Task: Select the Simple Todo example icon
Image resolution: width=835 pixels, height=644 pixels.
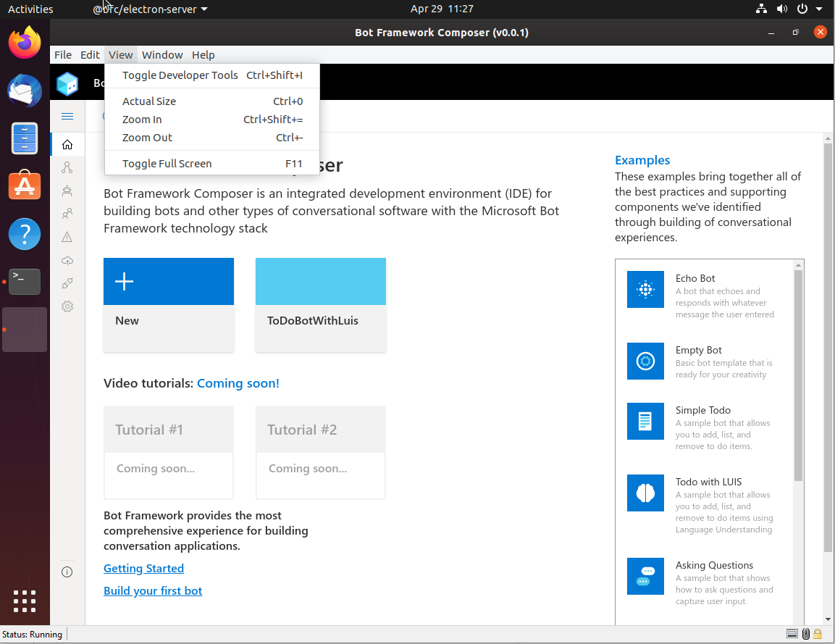Action: [x=645, y=421]
